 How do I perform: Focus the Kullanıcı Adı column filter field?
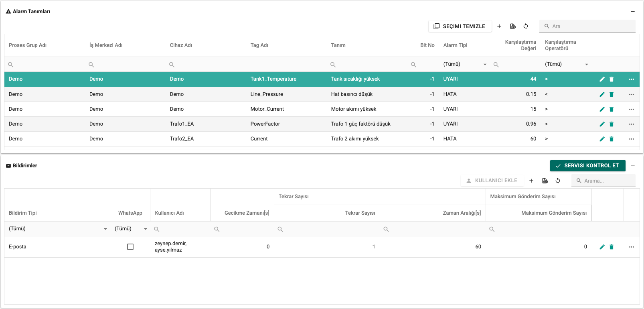(x=180, y=229)
